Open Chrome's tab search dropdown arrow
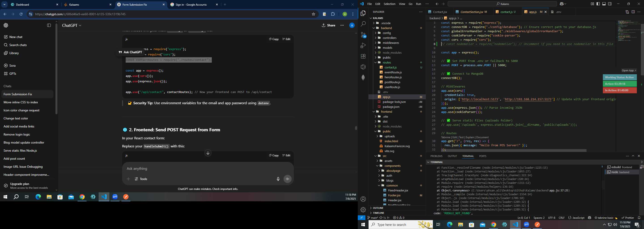Image resolution: width=644 pixels, height=229 pixels. [4, 4]
